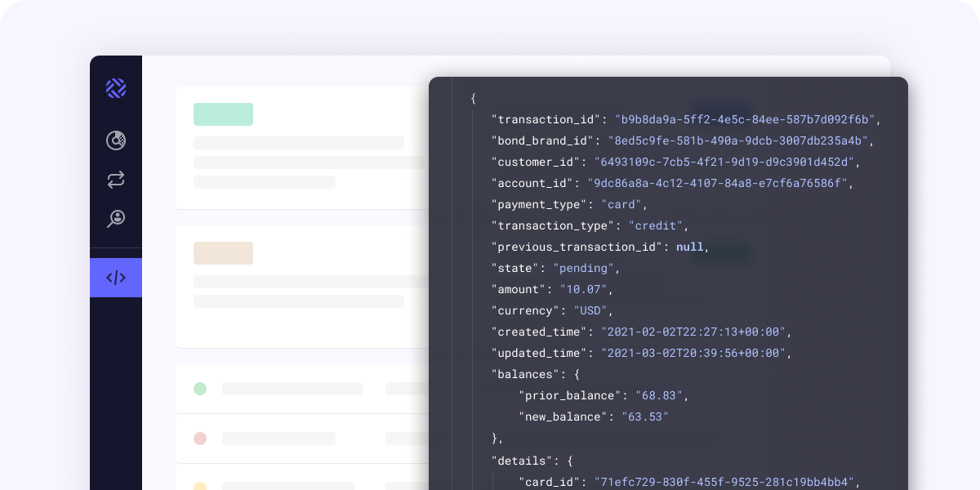This screenshot has height=490, width=980.
Task: Click the "68.83" value
Action: [659, 395]
